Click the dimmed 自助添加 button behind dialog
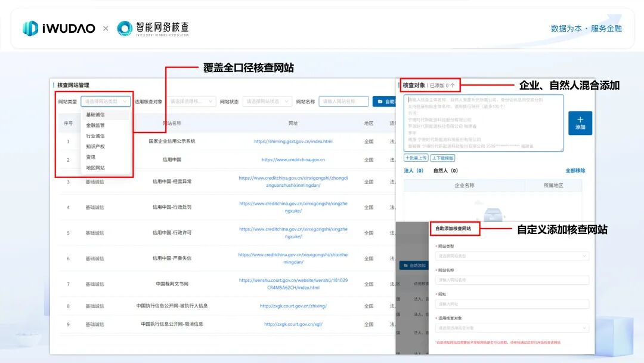 tap(414, 266)
